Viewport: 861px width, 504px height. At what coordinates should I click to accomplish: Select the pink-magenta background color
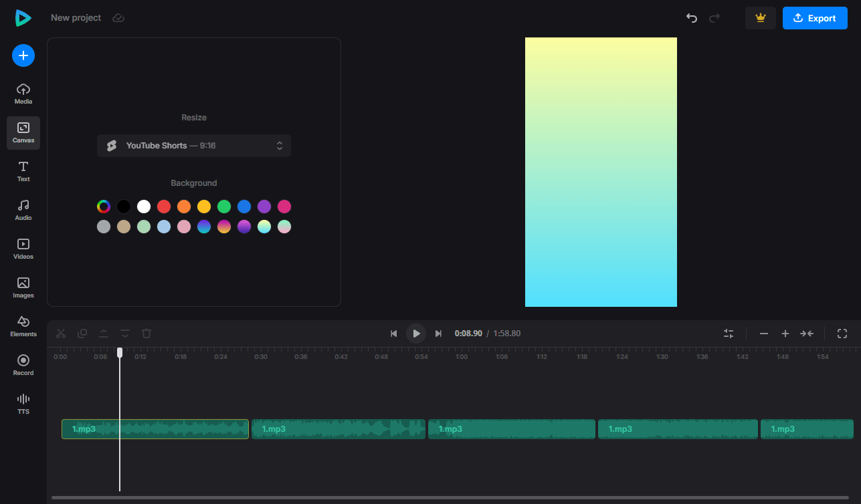(284, 207)
